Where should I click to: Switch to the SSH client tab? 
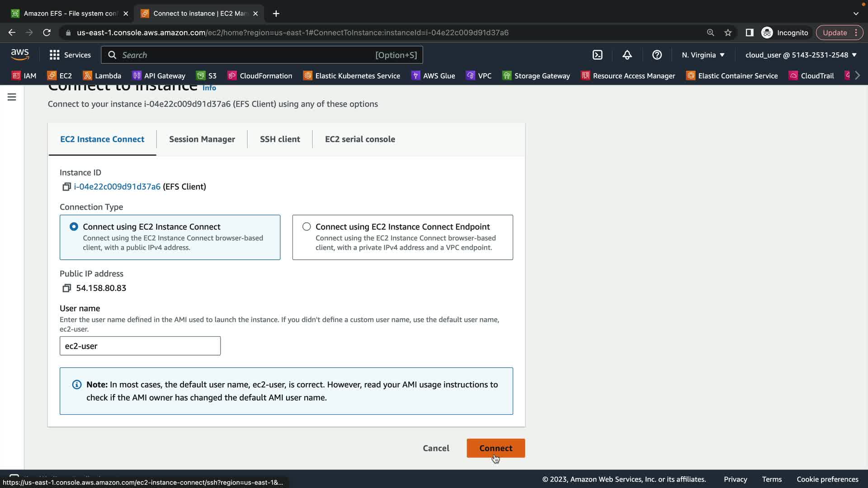pos(280,139)
